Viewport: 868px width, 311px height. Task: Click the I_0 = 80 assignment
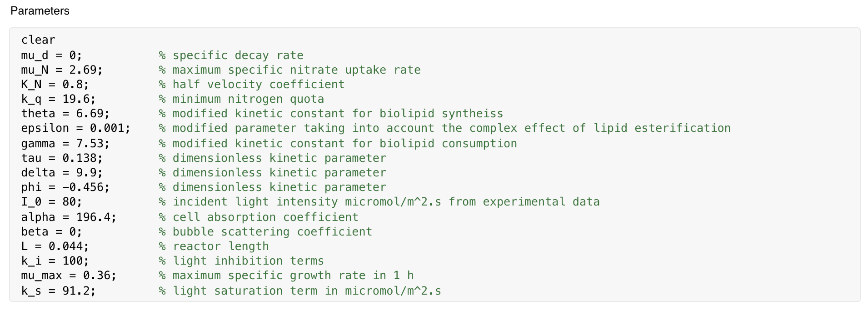(x=52, y=202)
